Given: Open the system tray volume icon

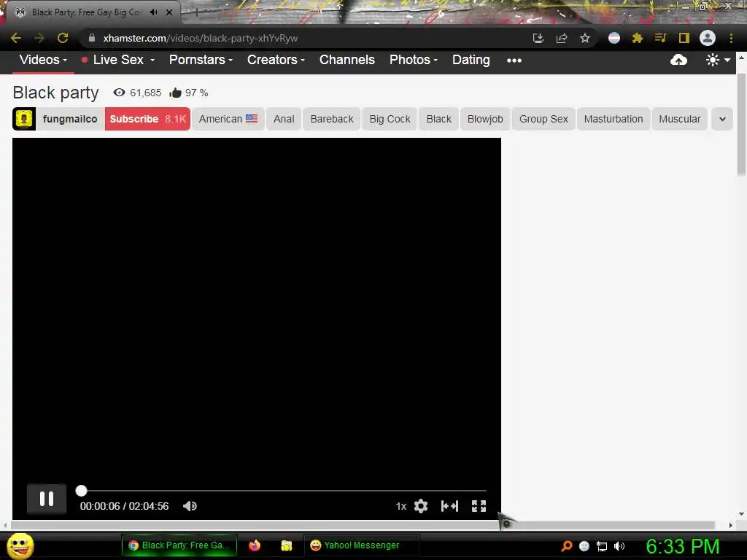Looking at the screenshot, I should pos(619,546).
